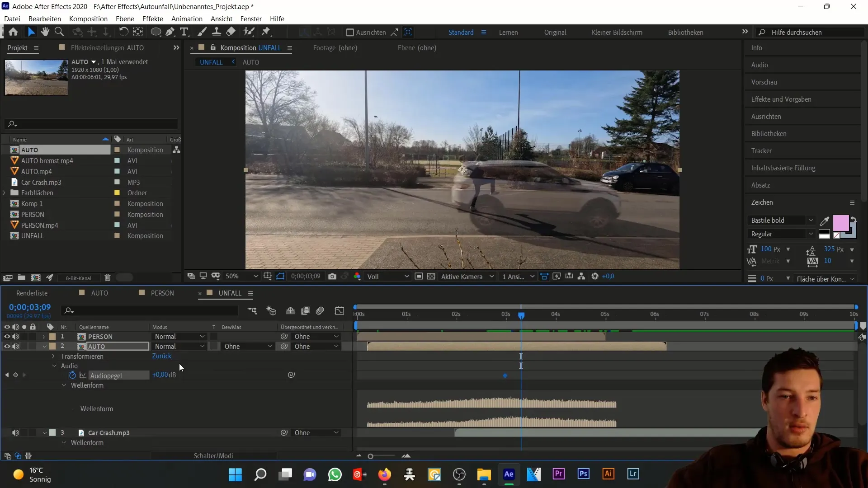Click the Solo layer icon for AUTO

coord(24,346)
